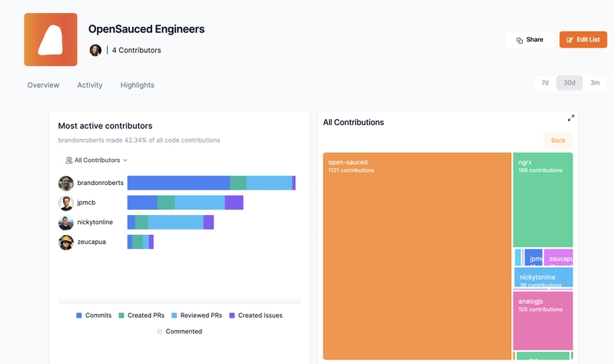Click the Back button in treemap
Screen dimensions: 615x364
(x=558, y=141)
